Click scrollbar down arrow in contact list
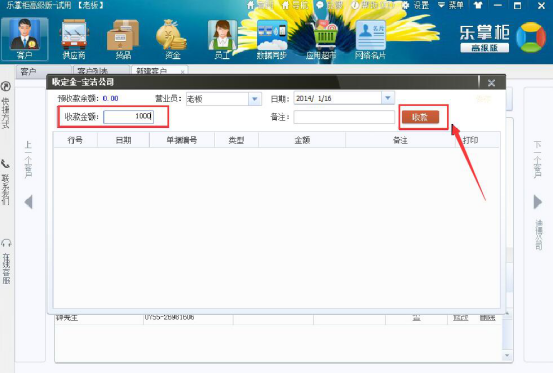The width and height of the screenshot is (554, 374). [507, 355]
